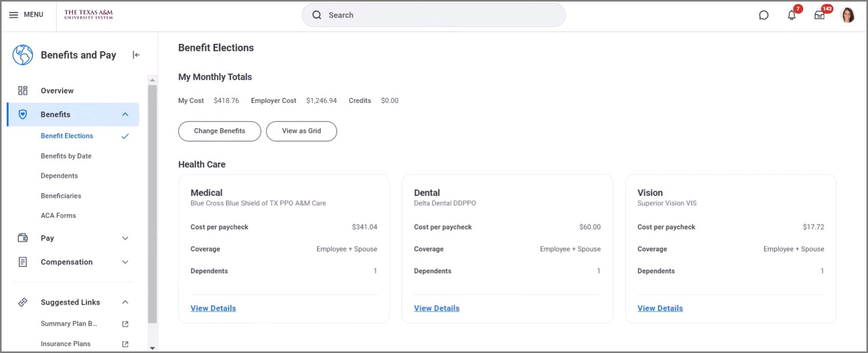Click the View as Grid button

[301, 131]
